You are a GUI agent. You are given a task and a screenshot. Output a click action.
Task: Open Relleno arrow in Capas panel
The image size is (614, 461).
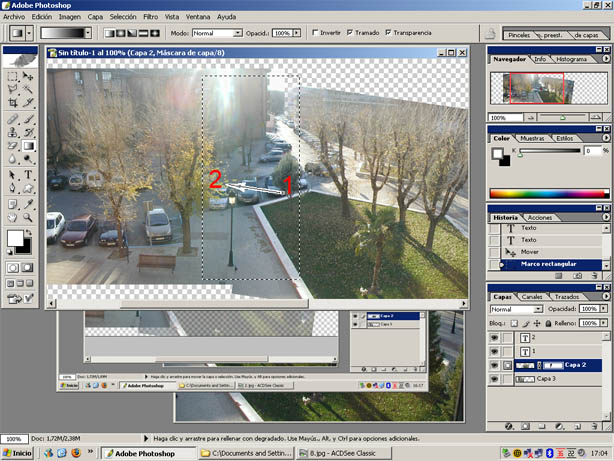(604, 323)
